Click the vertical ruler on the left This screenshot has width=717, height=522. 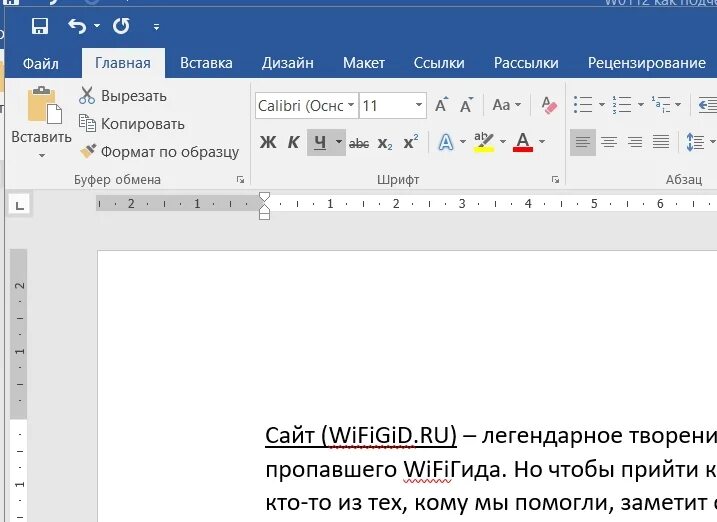19,385
